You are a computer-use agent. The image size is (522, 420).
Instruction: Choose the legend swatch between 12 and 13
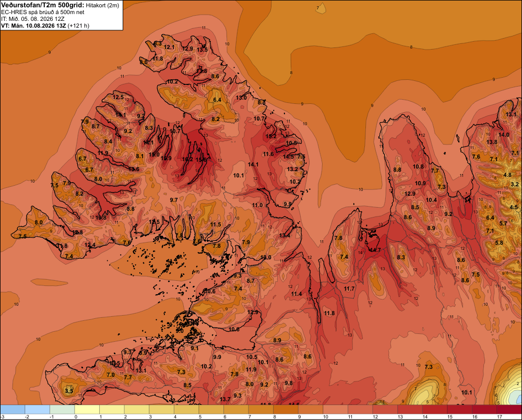tap(385, 409)
